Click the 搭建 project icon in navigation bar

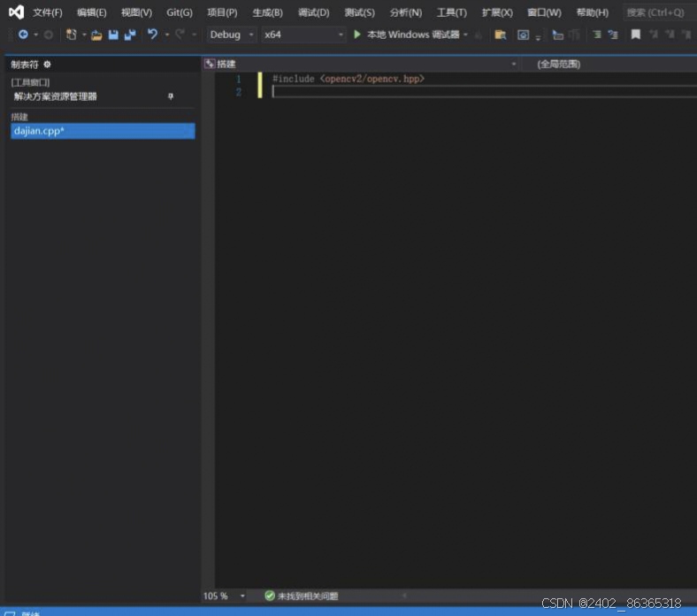(210, 64)
